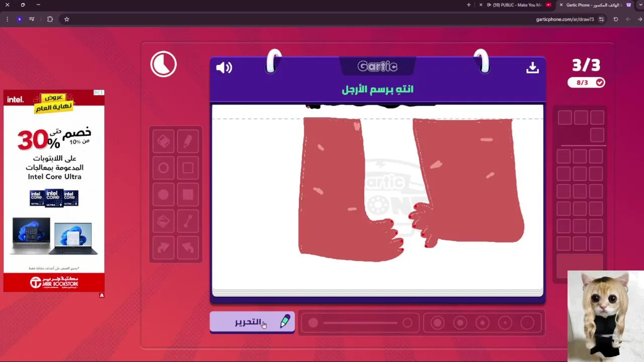Switch to the PUBLIC - Make You YouTube tab
The image size is (644, 362).
coord(514,5)
